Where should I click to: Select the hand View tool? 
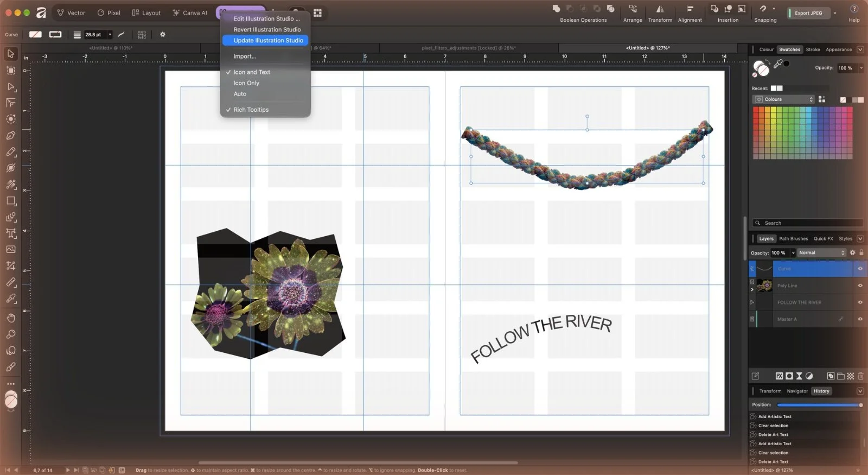click(10, 318)
